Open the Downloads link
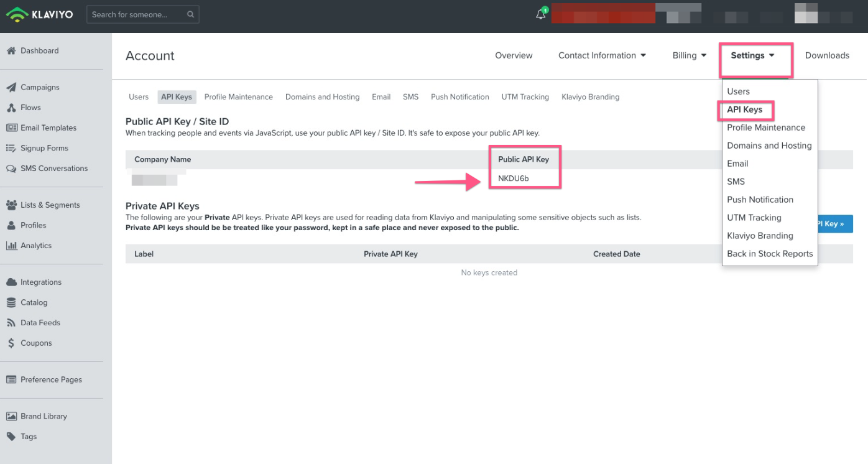The width and height of the screenshot is (868, 464). click(x=827, y=55)
